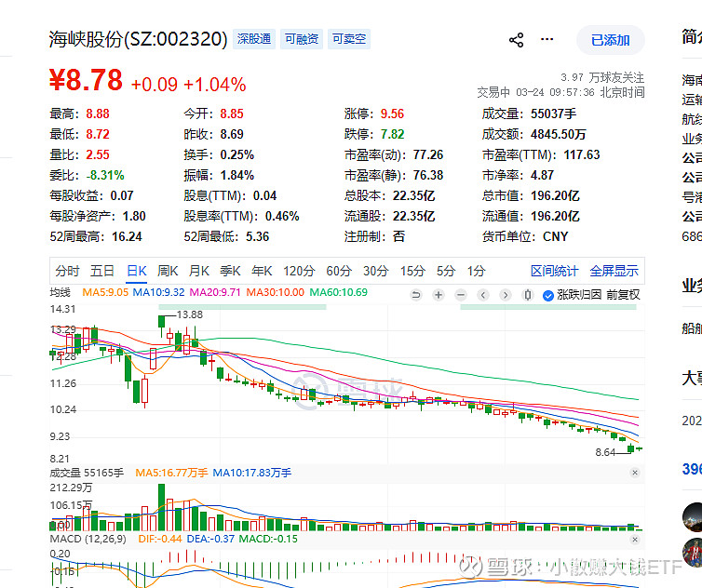The width and height of the screenshot is (702, 588).
Task: Click the 可卖空 tag
Action: (349, 39)
